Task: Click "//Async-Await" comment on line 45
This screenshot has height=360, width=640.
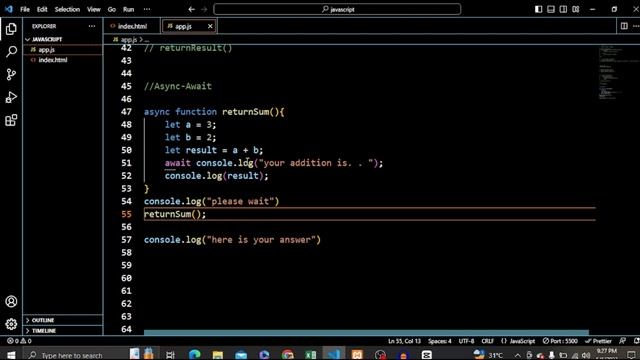Action: (178, 86)
